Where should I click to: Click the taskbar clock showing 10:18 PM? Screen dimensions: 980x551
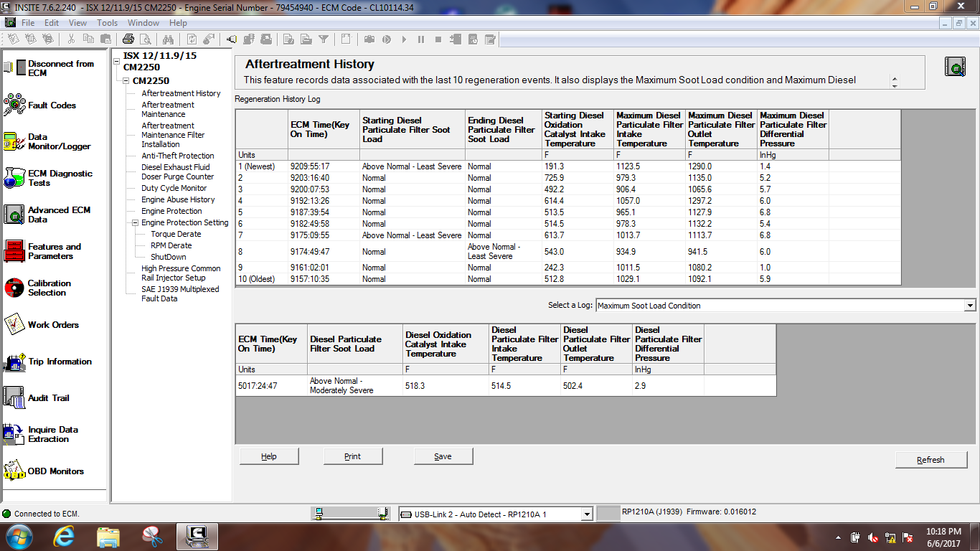pyautogui.click(x=944, y=537)
